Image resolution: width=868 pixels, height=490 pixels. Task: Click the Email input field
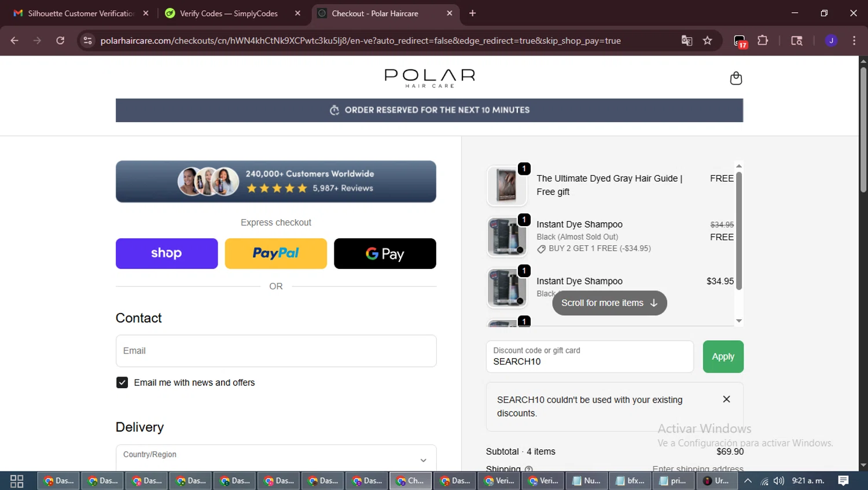click(276, 351)
